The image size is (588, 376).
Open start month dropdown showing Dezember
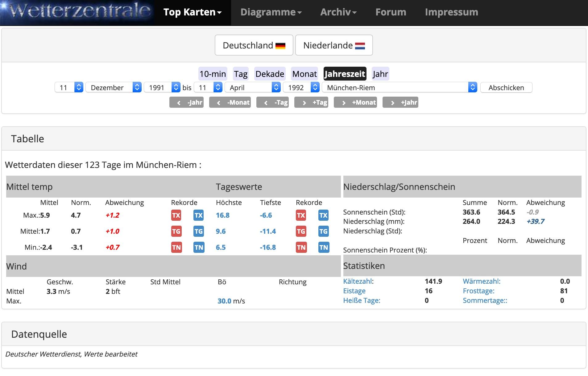(x=114, y=87)
